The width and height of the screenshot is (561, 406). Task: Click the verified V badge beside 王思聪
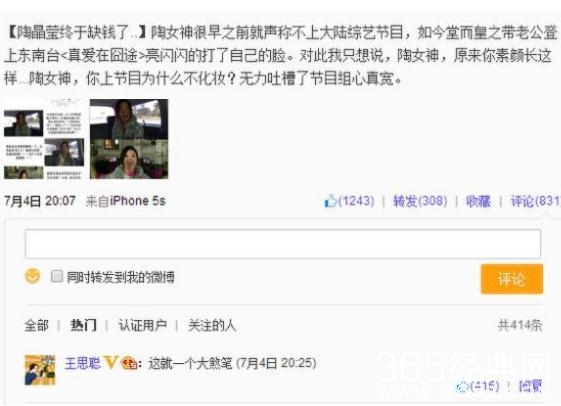click(x=111, y=363)
